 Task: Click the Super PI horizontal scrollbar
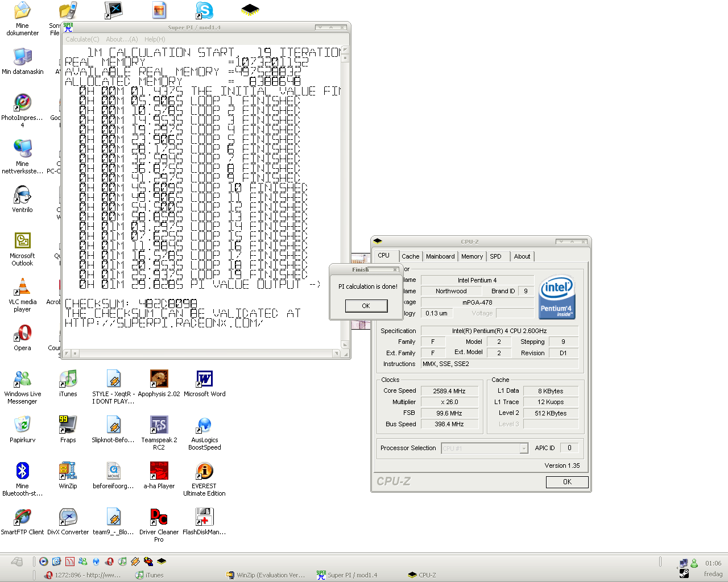(201, 353)
